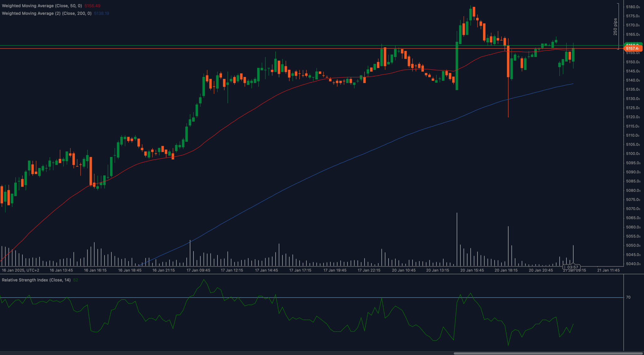Screen dimensions: 644x355
Task: Select the orange 5157.4 current price tag
Action: click(x=633, y=48)
